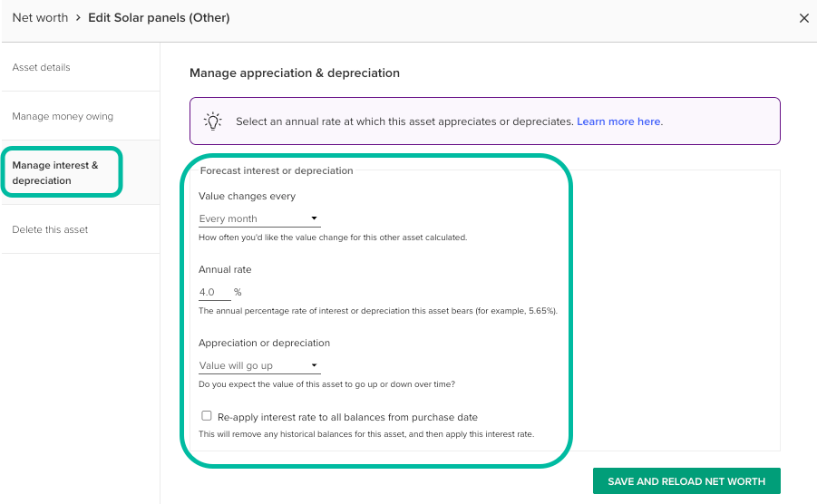Click Save and Reload Net Worth button
The height and width of the screenshot is (504, 817).
pos(686,481)
